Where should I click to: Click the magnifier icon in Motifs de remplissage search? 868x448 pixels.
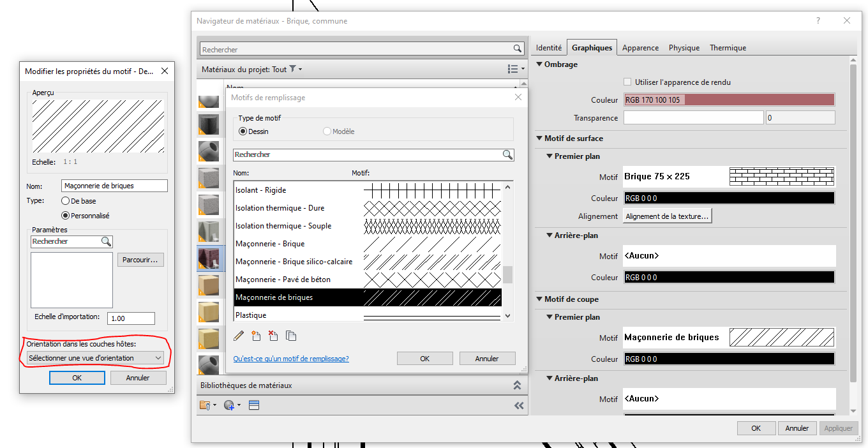click(507, 154)
